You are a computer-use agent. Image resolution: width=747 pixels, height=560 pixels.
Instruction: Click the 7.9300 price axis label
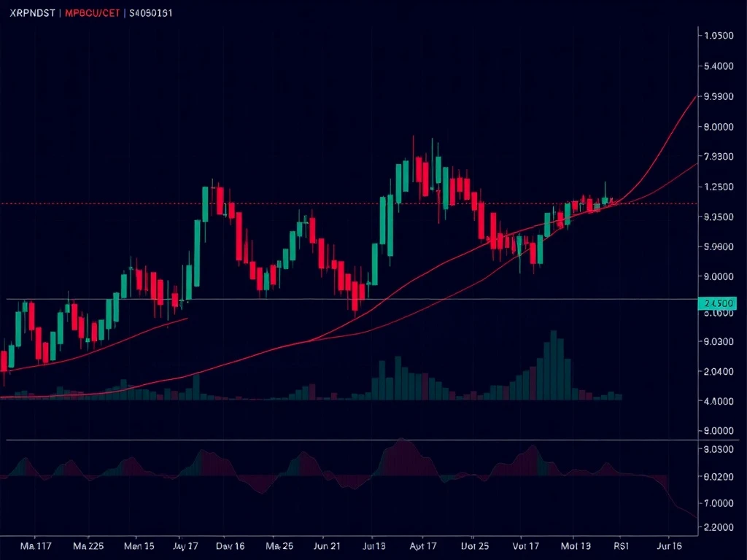719,157
